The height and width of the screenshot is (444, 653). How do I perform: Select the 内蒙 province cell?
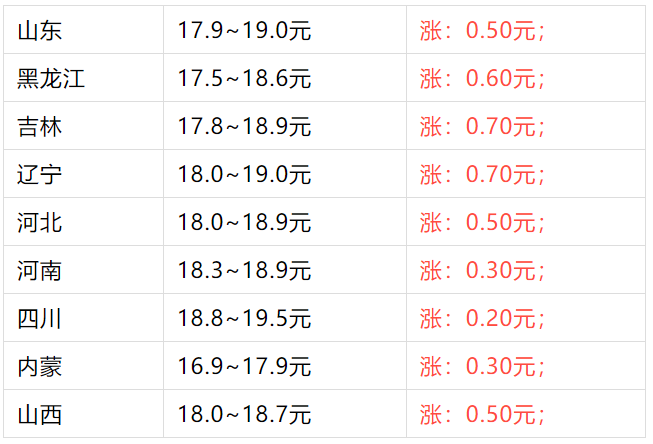(40, 366)
